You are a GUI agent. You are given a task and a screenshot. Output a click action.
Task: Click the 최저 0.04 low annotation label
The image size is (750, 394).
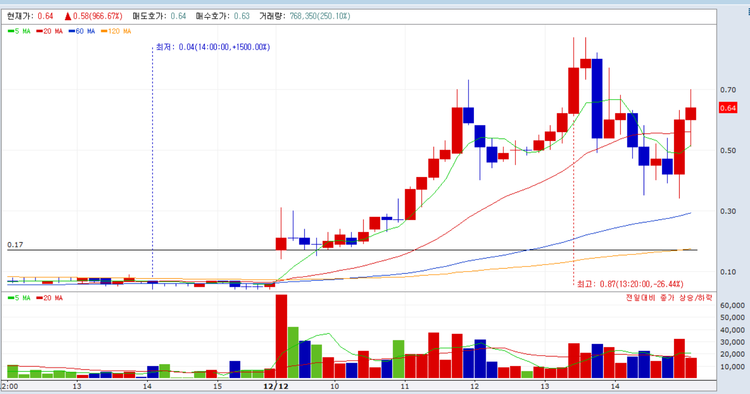pos(213,47)
